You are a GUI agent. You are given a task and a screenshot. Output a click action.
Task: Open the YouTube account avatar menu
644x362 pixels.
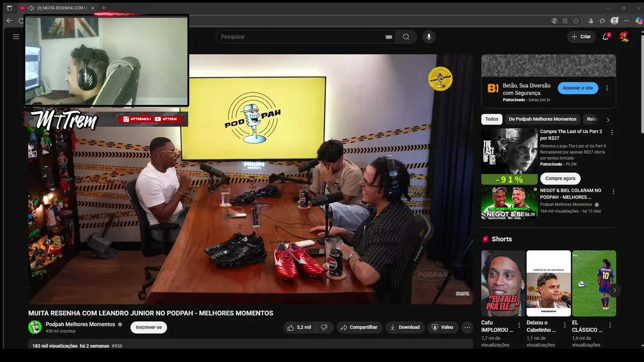tap(624, 37)
